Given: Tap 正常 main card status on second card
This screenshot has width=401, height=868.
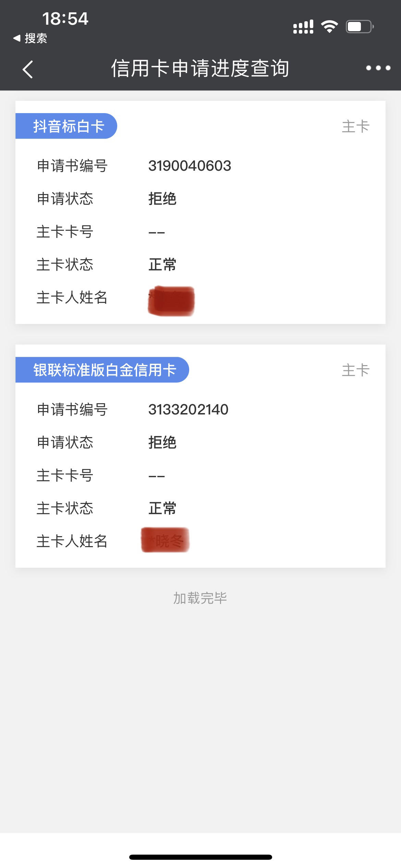Looking at the screenshot, I should point(162,508).
